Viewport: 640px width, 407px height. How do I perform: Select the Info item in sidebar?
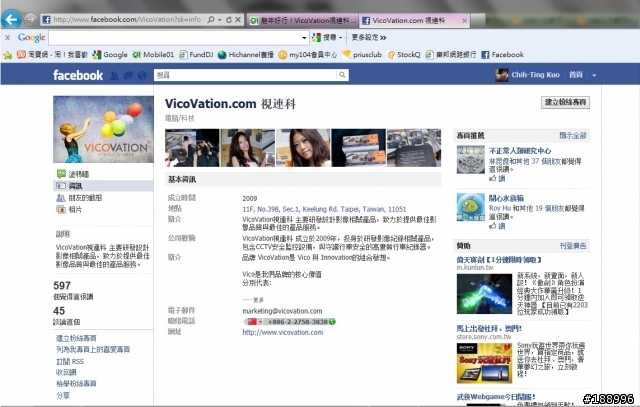coord(103,186)
